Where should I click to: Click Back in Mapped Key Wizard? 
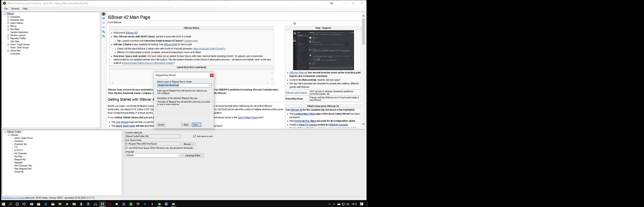tap(186, 125)
